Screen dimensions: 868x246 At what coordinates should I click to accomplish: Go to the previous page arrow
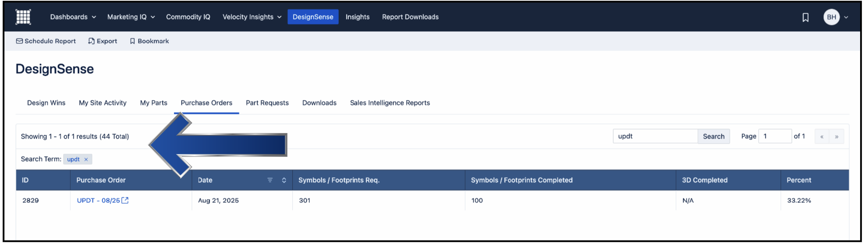822,137
